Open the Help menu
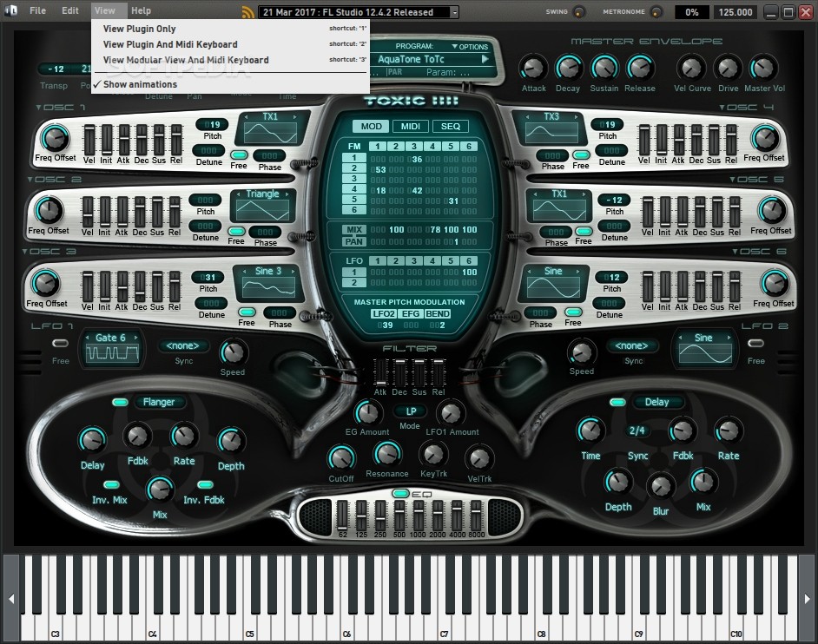The height and width of the screenshot is (644, 818). [141, 10]
